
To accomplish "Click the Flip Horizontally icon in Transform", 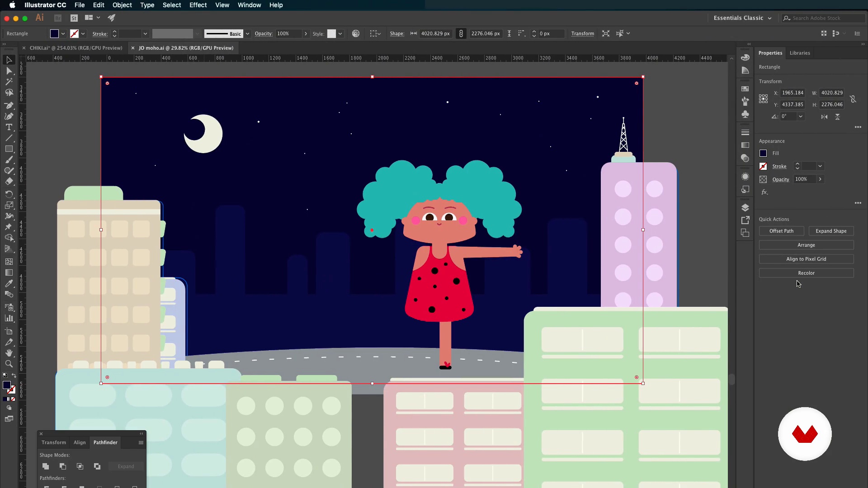I will pyautogui.click(x=824, y=117).
